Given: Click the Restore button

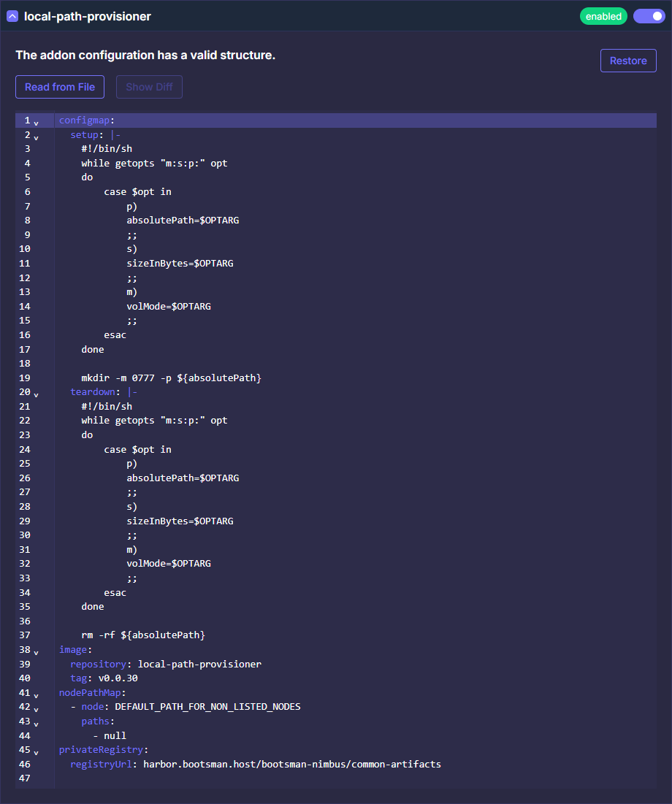Looking at the screenshot, I should [628, 61].
